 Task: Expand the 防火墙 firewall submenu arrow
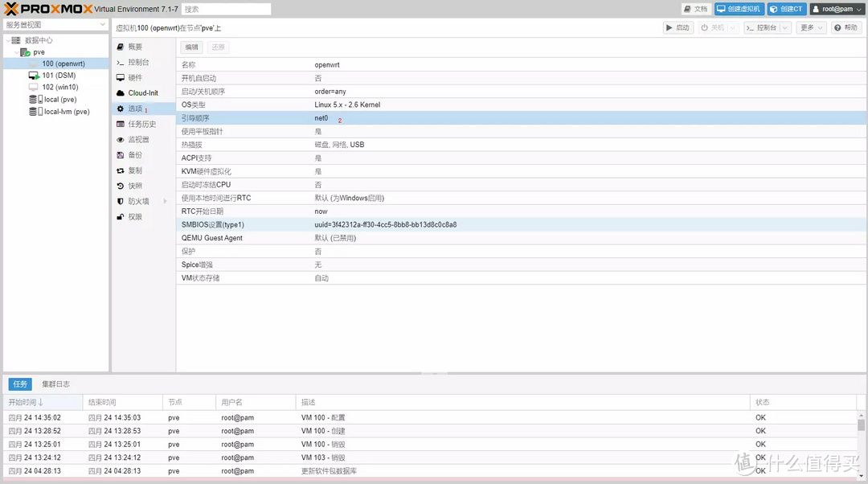coord(166,202)
